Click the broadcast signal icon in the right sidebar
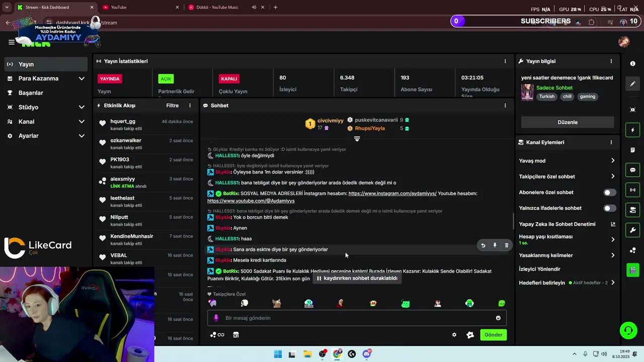 633,190
